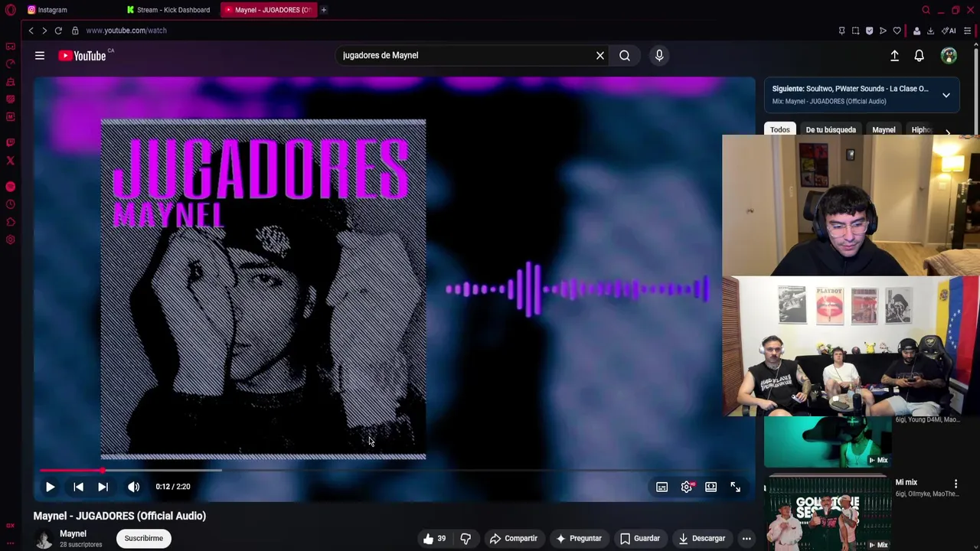The height and width of the screenshot is (551, 980).
Task: Open YouTube hamburger guide menu
Action: (x=40, y=55)
